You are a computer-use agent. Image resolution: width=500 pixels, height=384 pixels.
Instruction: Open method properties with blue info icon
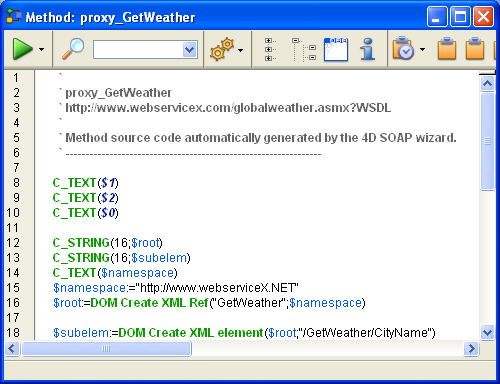[x=368, y=49]
